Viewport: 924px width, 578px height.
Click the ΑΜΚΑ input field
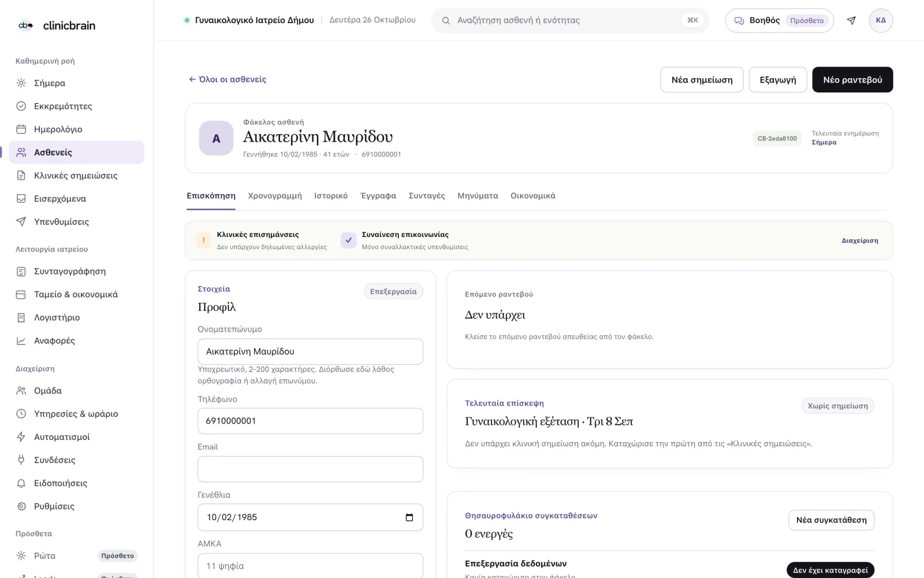(x=310, y=566)
